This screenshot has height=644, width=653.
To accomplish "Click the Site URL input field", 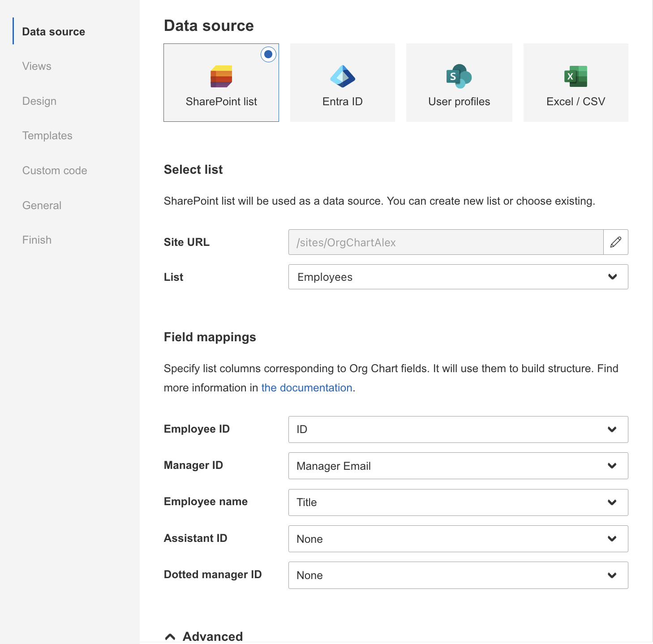I will coord(446,242).
